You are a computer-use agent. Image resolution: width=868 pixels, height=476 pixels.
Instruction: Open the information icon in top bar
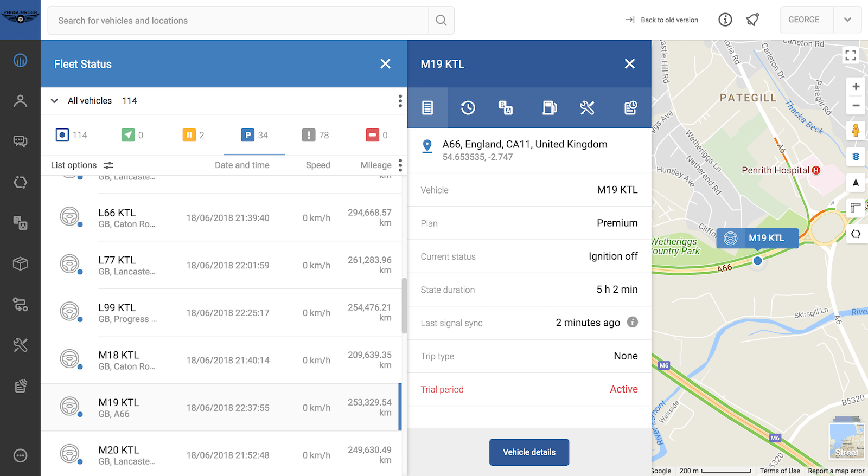pos(725,20)
